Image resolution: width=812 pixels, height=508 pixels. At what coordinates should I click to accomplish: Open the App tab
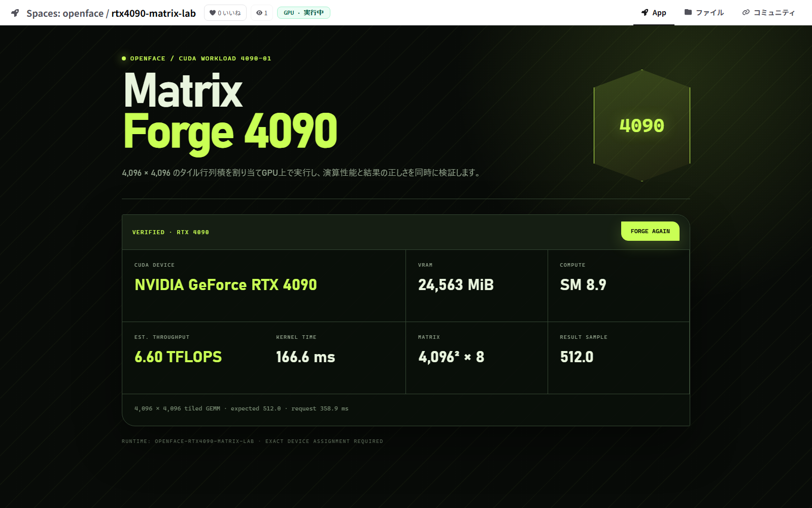point(654,13)
